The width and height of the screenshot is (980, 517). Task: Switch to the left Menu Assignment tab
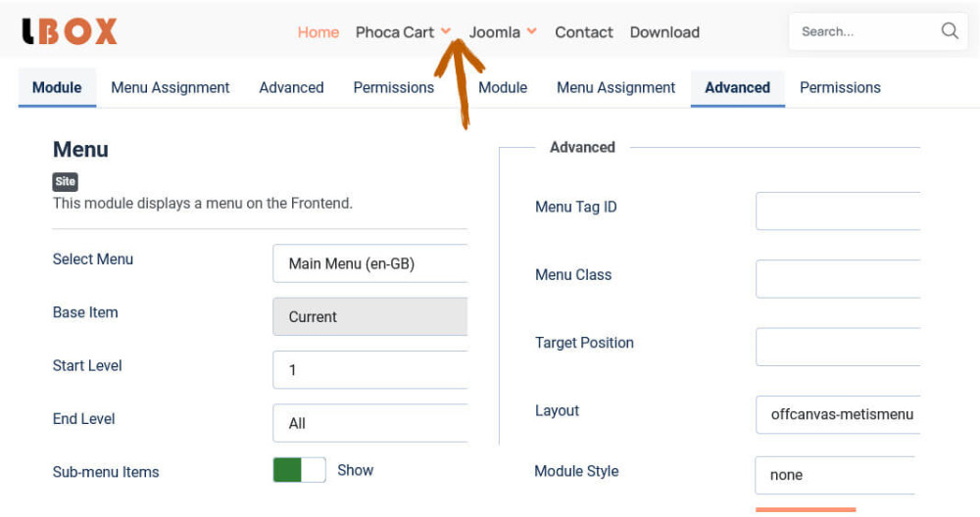[170, 87]
